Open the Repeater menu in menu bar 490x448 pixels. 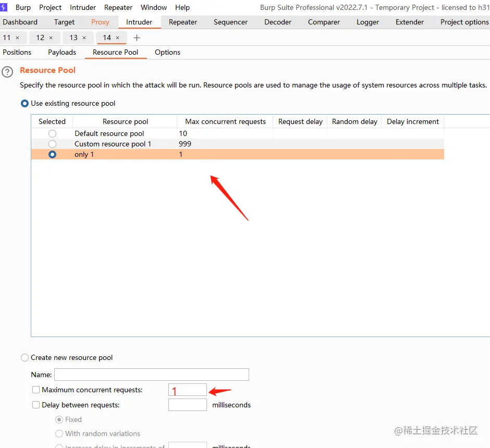118,7
